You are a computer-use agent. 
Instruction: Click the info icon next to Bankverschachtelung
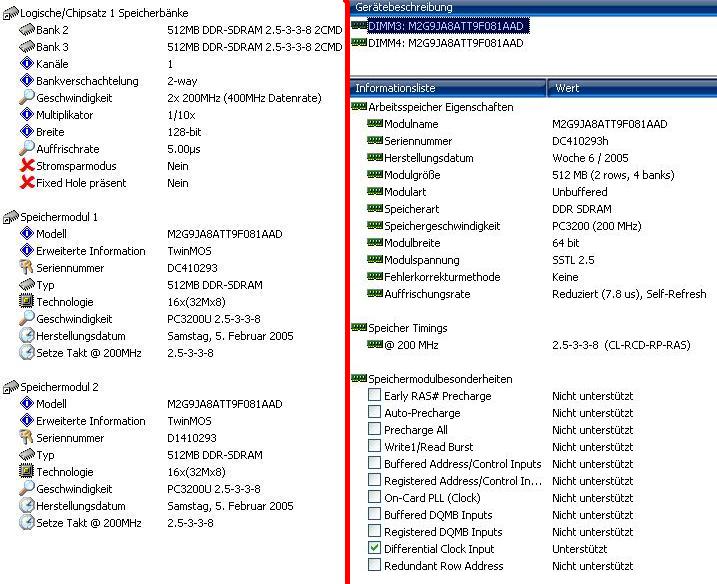coord(27,80)
